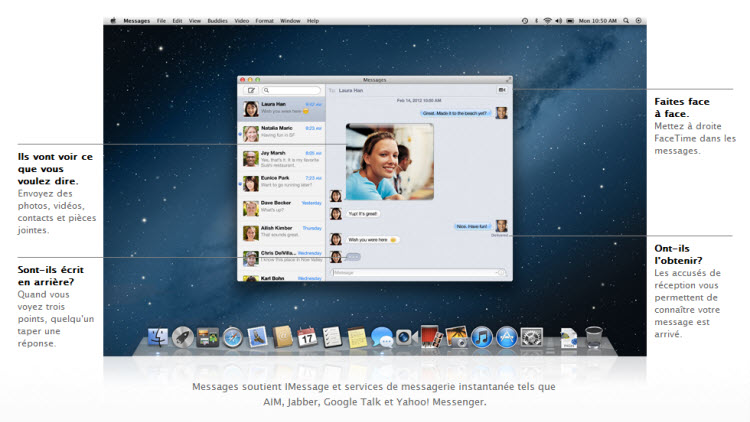This screenshot has height=422, width=750.
Task: Open System Preferences gear in the Dock
Action: (x=531, y=337)
